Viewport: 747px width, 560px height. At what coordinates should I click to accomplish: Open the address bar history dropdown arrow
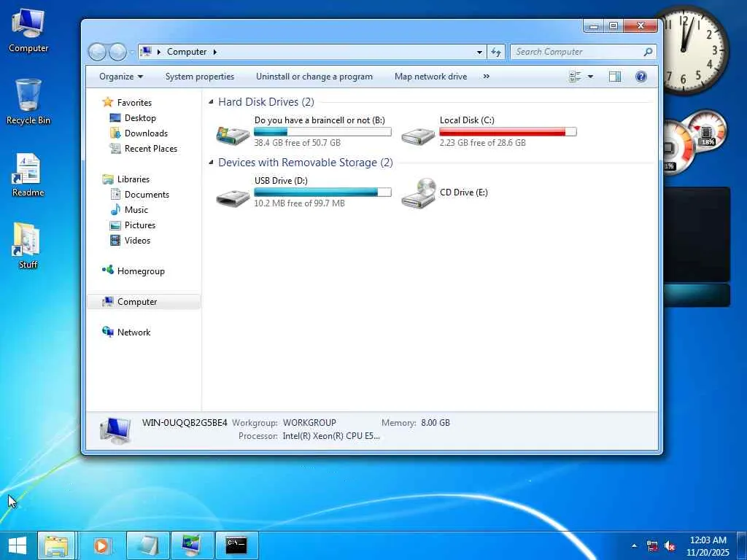(x=479, y=52)
